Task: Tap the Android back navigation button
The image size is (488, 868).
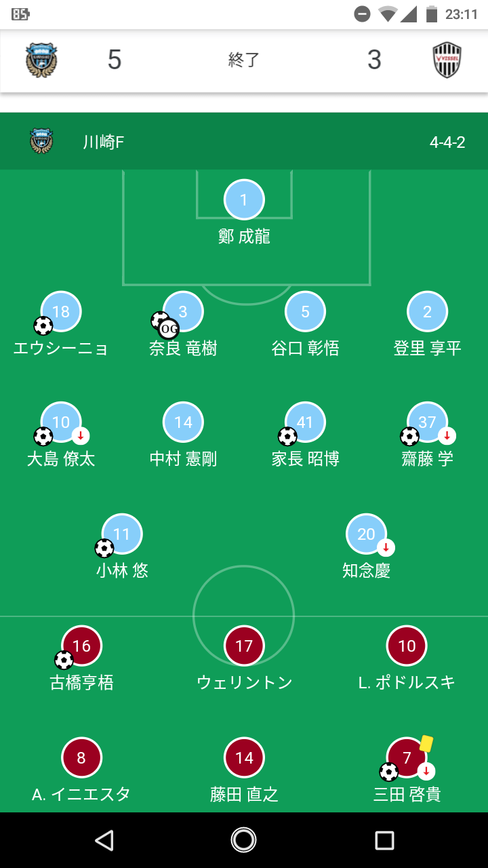Action: click(x=104, y=840)
